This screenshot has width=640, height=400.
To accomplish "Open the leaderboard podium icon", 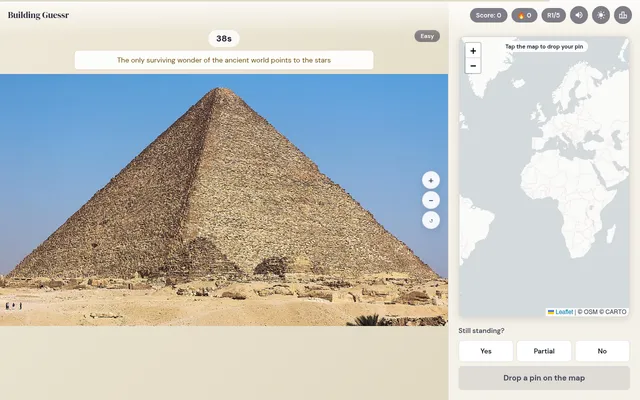I will click(623, 16).
